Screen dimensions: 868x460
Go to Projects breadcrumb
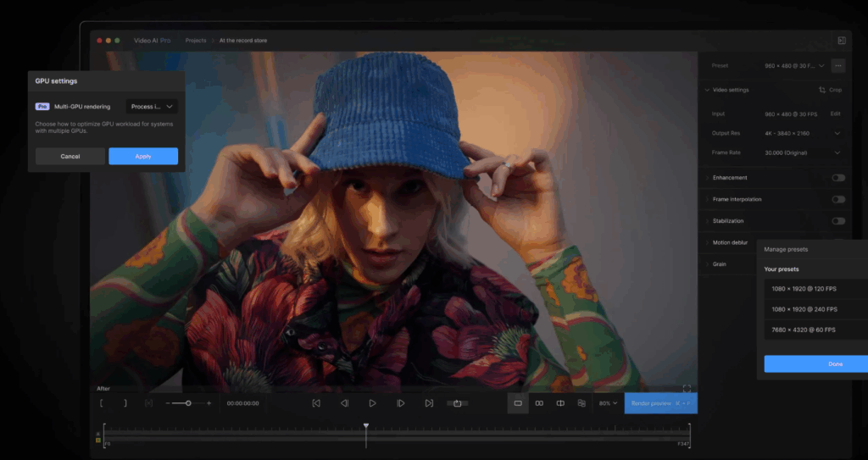[196, 41]
